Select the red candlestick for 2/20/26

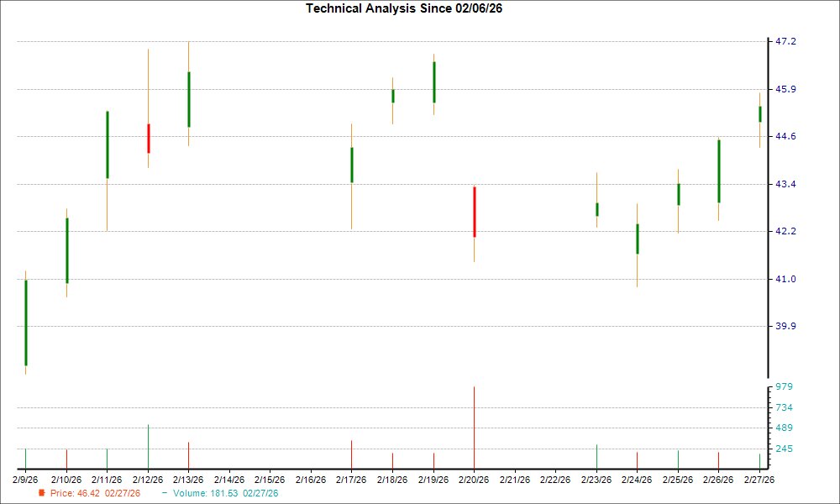(x=476, y=210)
